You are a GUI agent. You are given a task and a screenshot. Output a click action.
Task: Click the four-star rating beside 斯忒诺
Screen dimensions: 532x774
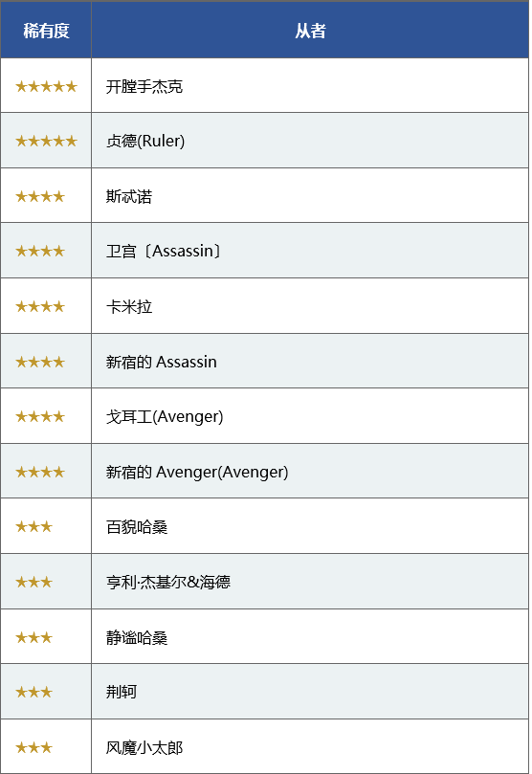coord(40,197)
